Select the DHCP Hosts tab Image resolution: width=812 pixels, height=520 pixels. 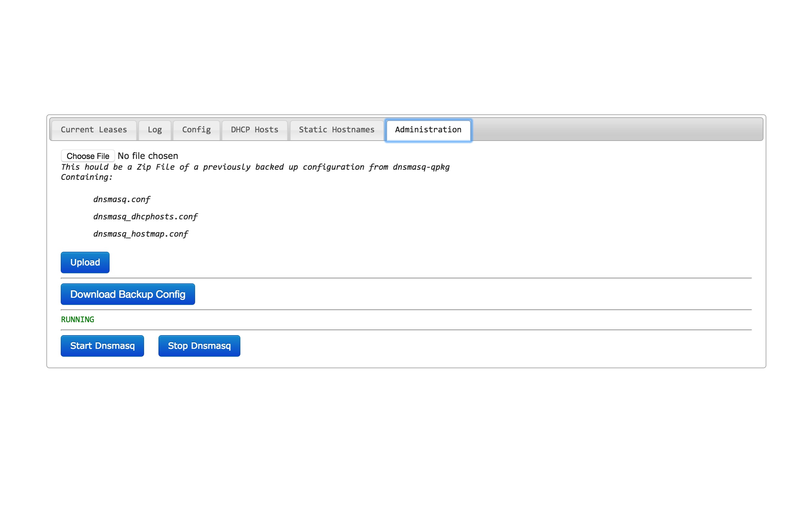click(254, 130)
